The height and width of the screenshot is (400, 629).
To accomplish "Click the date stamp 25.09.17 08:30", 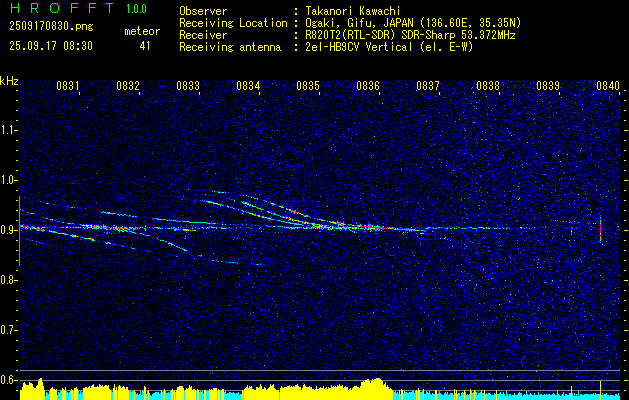I will (51, 46).
